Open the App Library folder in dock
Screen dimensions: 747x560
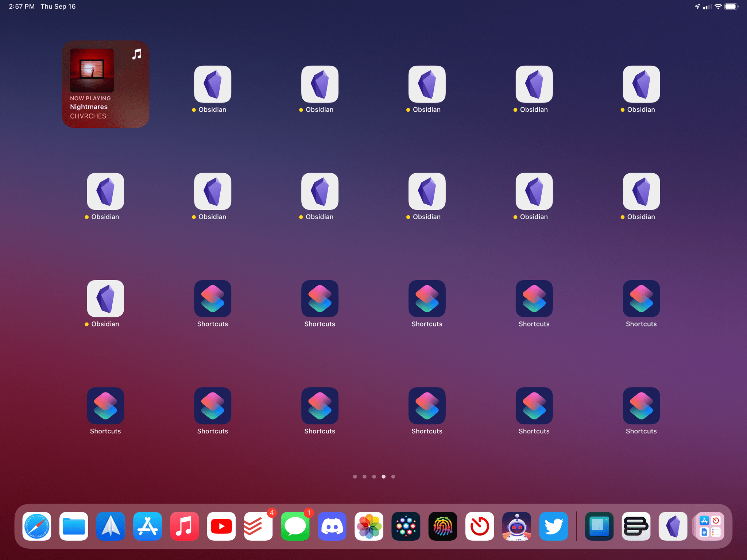pyautogui.click(x=709, y=526)
